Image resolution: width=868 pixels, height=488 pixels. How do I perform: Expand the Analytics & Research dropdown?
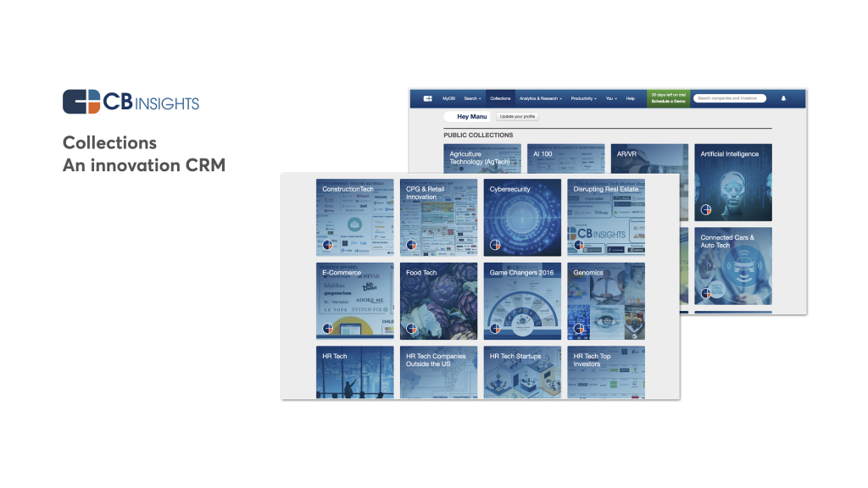click(540, 98)
